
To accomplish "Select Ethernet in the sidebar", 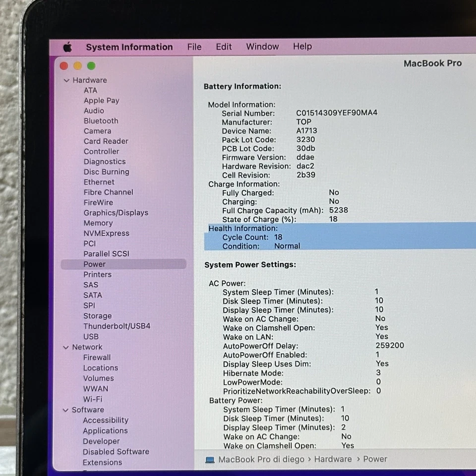I will [x=99, y=182].
